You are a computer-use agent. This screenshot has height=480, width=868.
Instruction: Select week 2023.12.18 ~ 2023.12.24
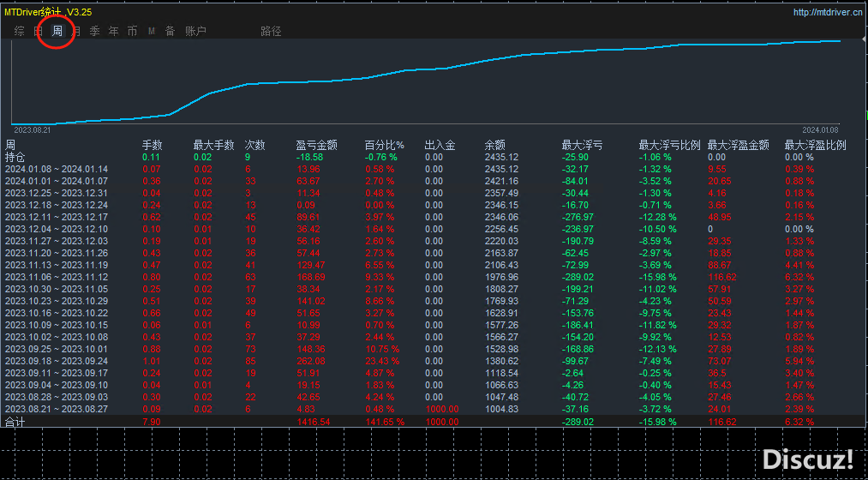click(57, 205)
